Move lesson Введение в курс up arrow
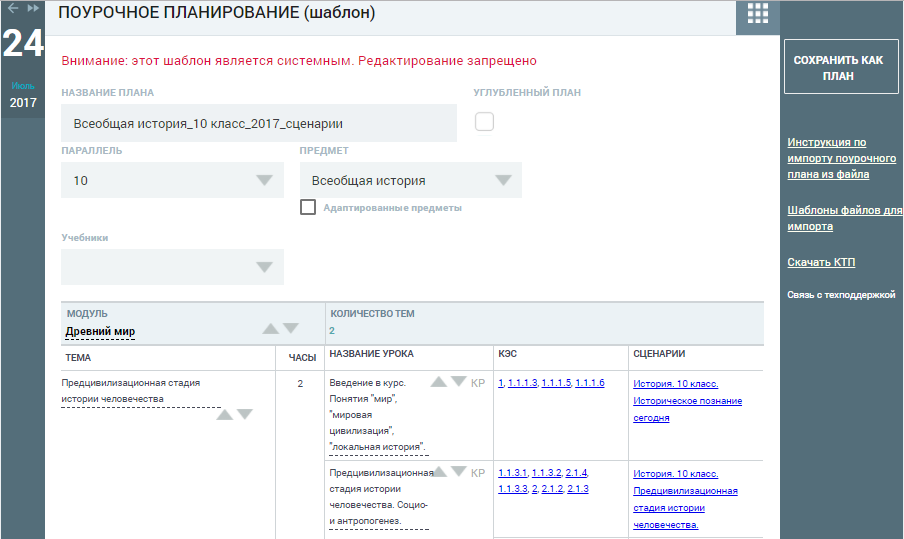 click(439, 382)
